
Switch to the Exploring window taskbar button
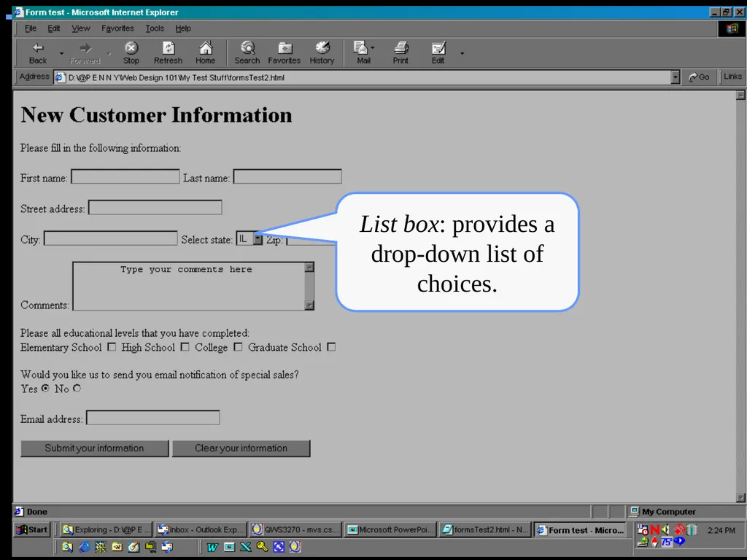(107, 529)
